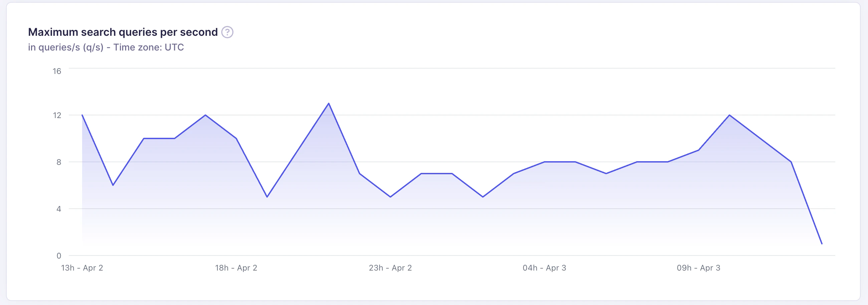
Task: Click the first data point at 12 q/s
Action: pos(82,115)
